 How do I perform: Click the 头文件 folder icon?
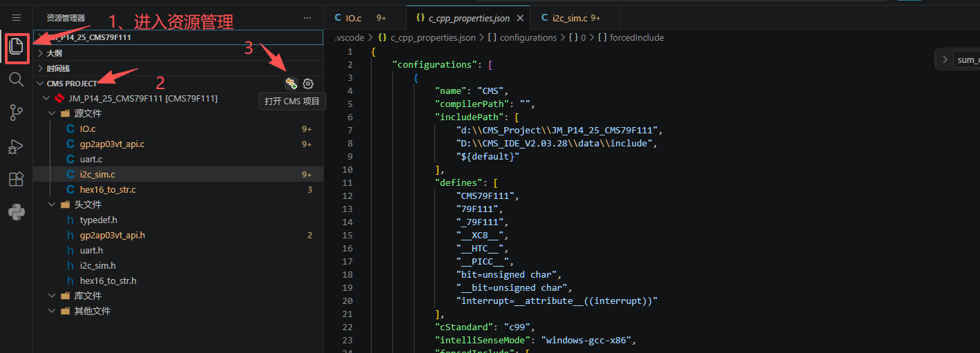[x=65, y=205]
